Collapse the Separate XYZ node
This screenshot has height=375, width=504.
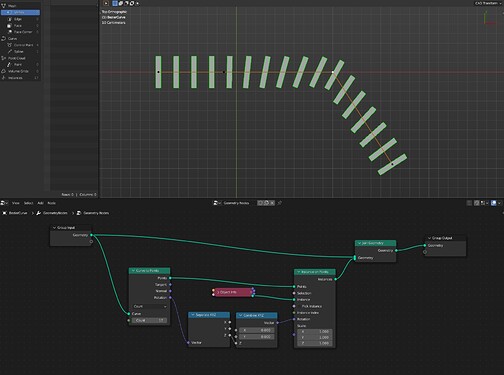click(193, 315)
